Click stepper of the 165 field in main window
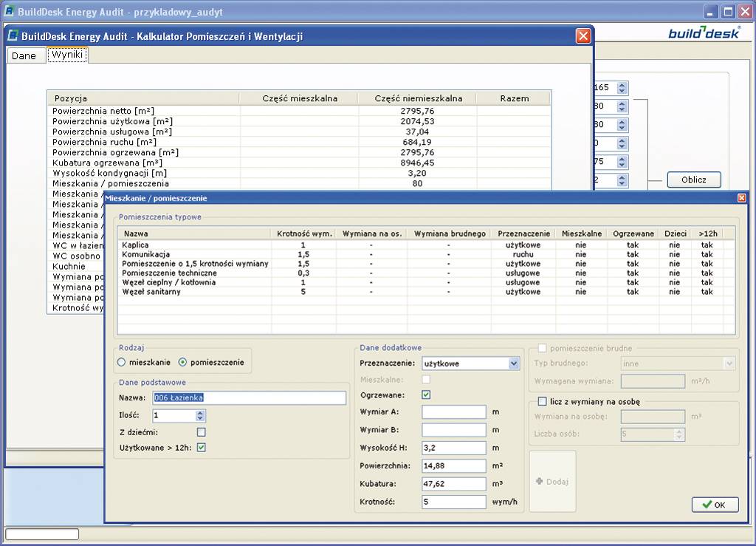 click(x=622, y=88)
